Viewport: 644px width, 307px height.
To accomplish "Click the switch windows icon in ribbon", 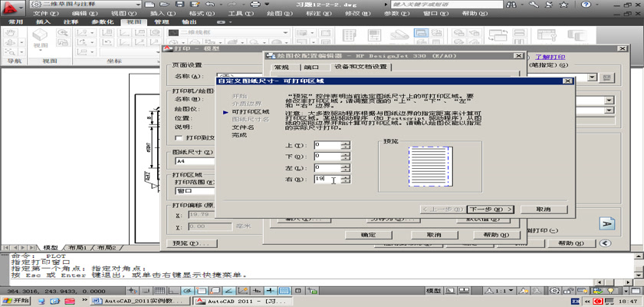I will click(498, 35).
